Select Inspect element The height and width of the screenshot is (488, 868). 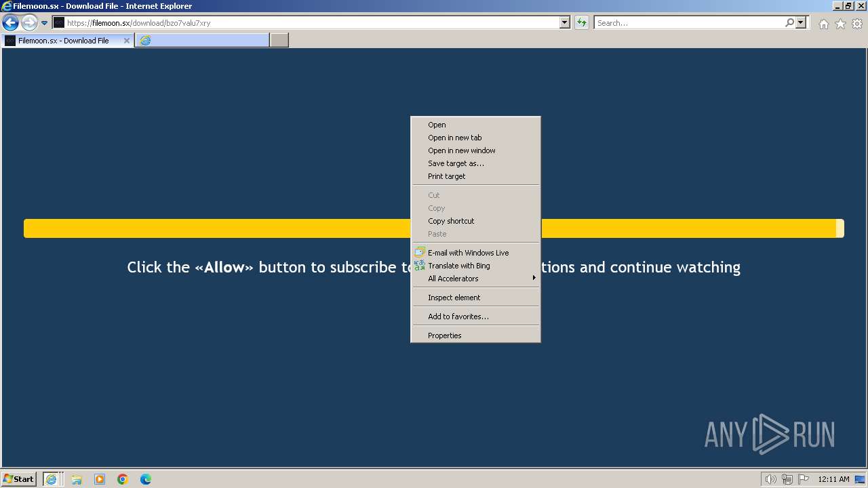pyautogui.click(x=475, y=298)
